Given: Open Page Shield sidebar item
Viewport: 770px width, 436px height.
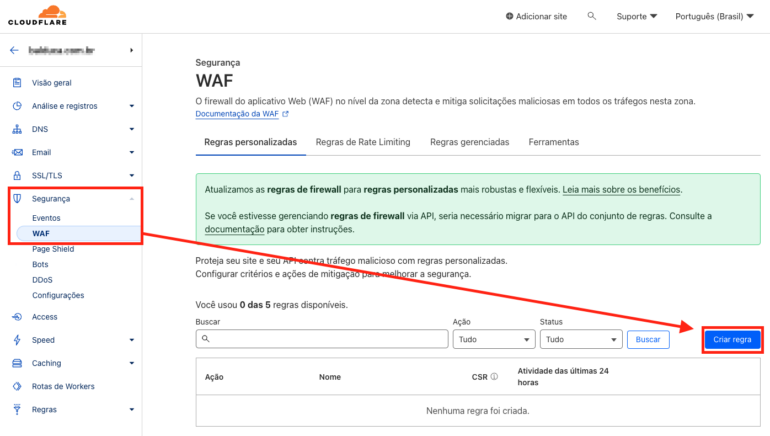Looking at the screenshot, I should click(x=53, y=249).
